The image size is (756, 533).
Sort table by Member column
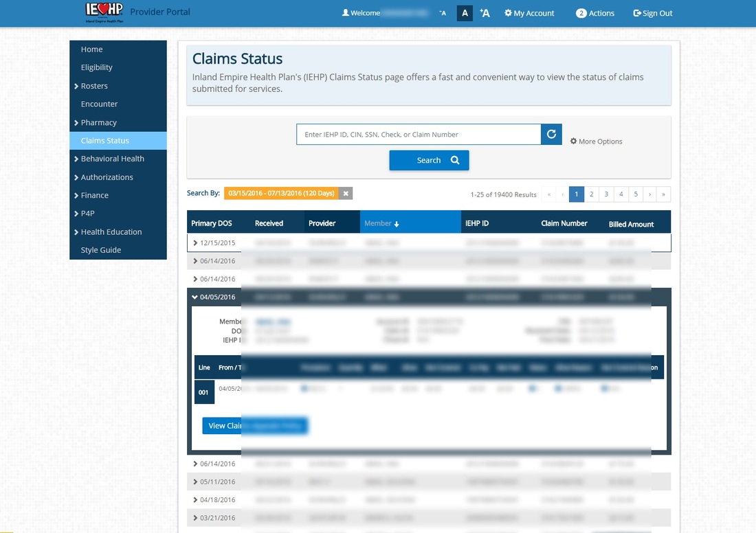tap(381, 223)
